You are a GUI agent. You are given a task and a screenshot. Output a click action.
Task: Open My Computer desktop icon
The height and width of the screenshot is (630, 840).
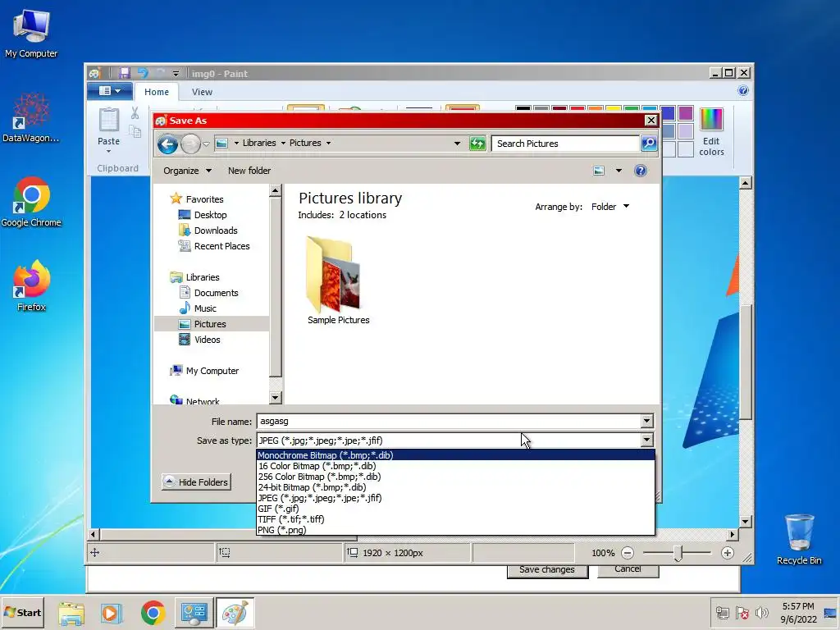pos(31,33)
